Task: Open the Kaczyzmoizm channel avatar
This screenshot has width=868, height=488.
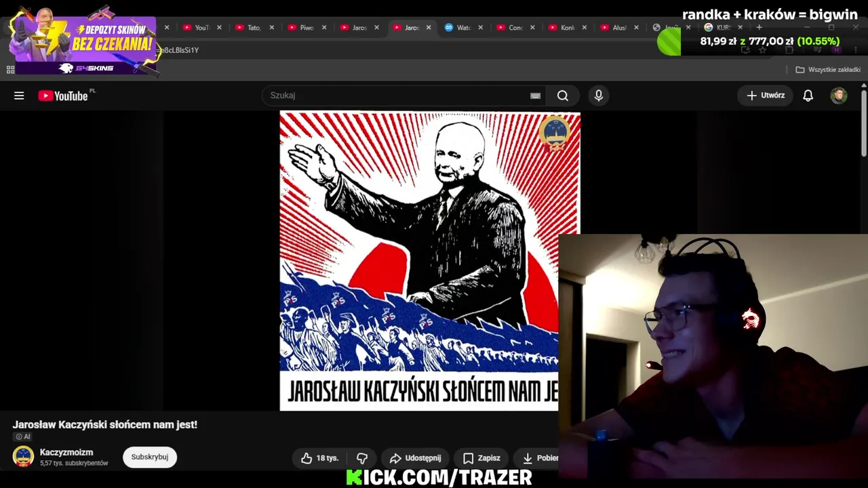Action: pos(23,457)
